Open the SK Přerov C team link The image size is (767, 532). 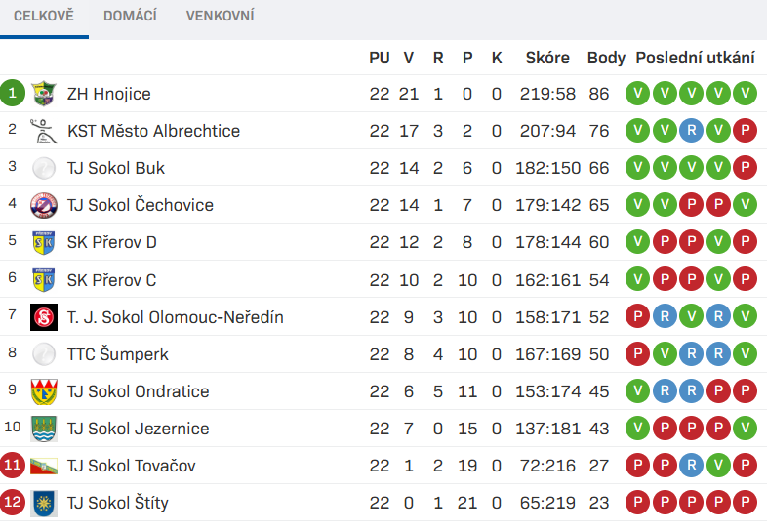pyautogui.click(x=112, y=280)
